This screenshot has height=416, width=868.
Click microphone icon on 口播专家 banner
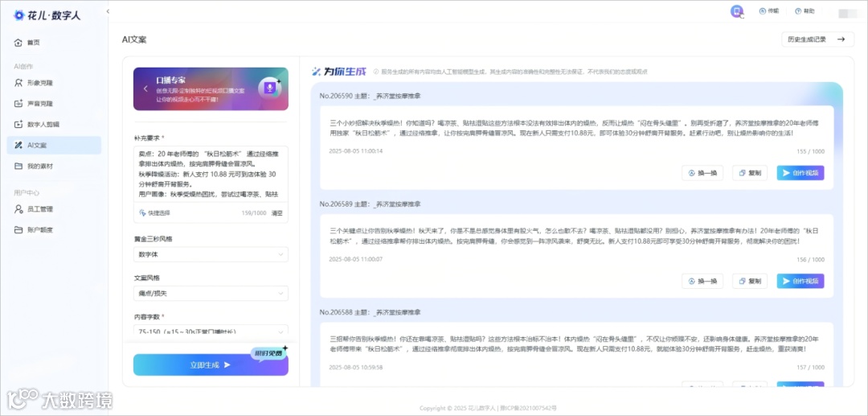pos(269,89)
